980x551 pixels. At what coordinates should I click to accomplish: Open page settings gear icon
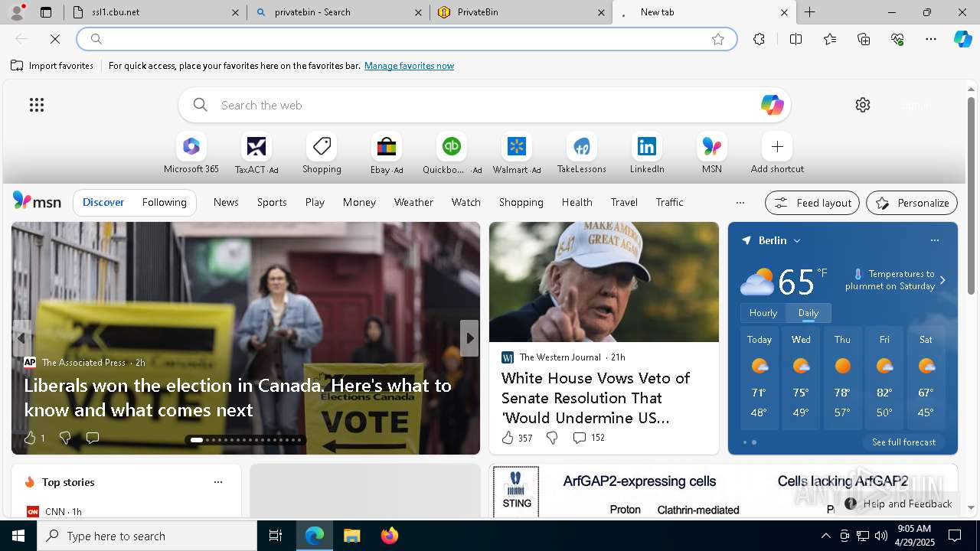click(863, 105)
